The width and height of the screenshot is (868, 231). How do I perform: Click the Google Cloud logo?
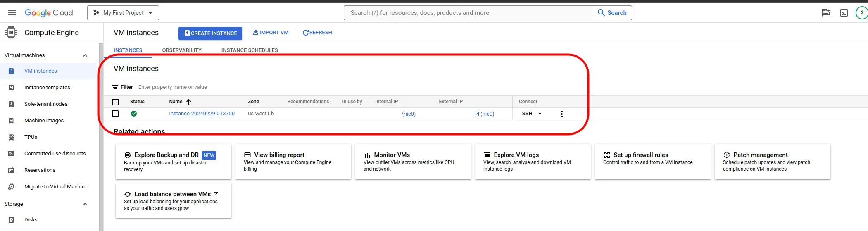point(49,13)
